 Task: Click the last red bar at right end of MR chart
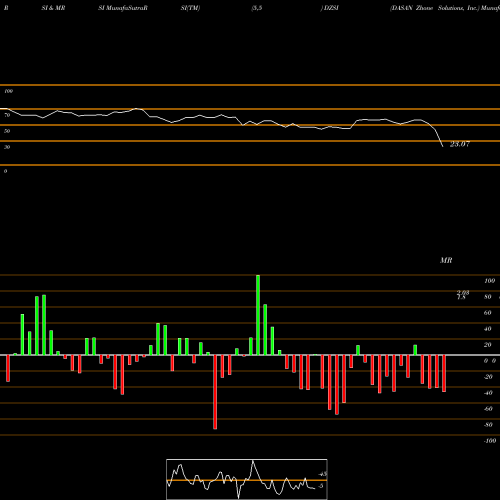point(444,373)
